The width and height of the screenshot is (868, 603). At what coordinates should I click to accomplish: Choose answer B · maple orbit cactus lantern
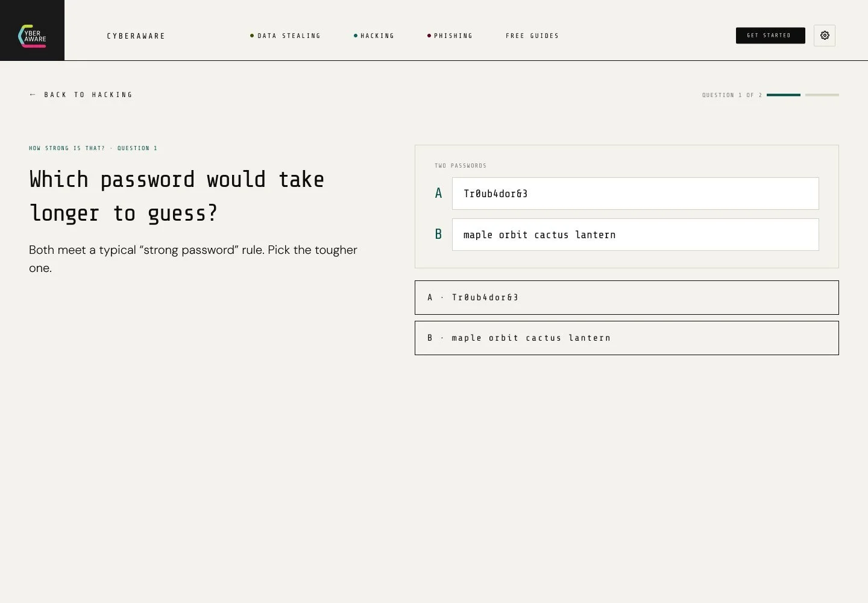tap(627, 338)
